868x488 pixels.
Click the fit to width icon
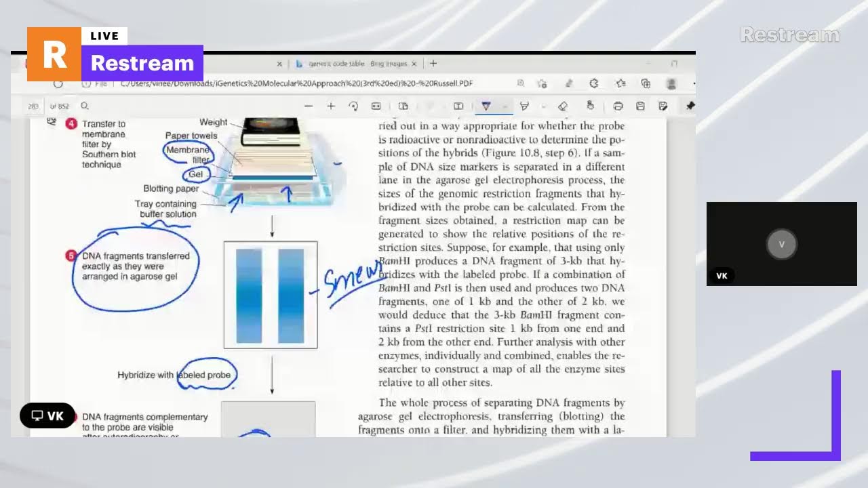point(376,106)
